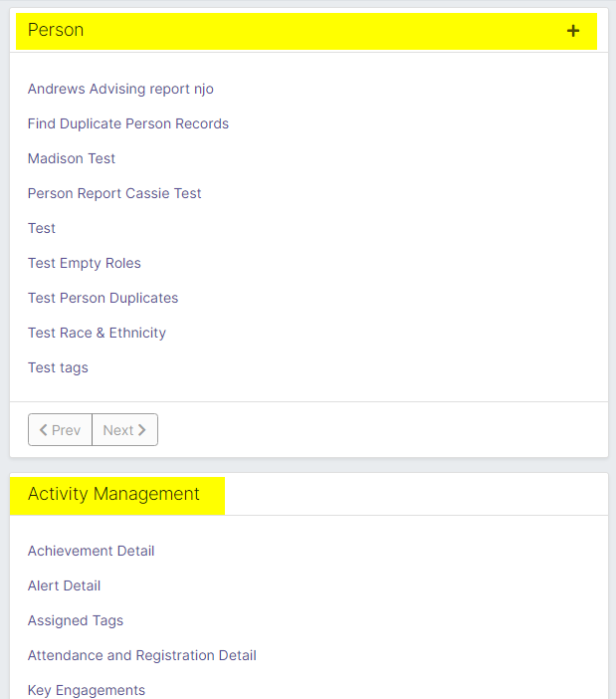Open Test Empty Roles report
This screenshot has width=616, height=699.
point(85,263)
